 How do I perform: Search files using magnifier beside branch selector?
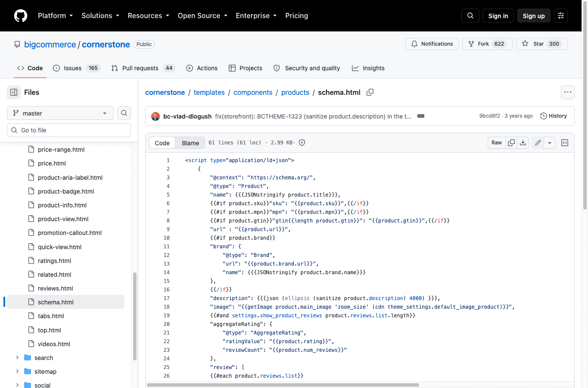click(x=124, y=113)
